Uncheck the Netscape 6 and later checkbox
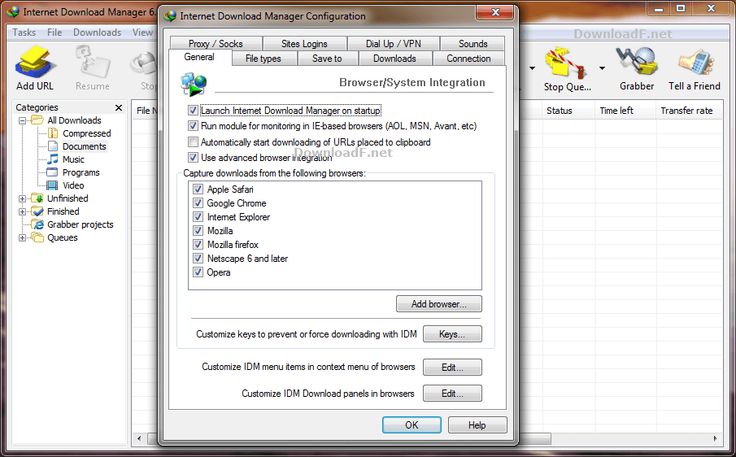 (198, 258)
